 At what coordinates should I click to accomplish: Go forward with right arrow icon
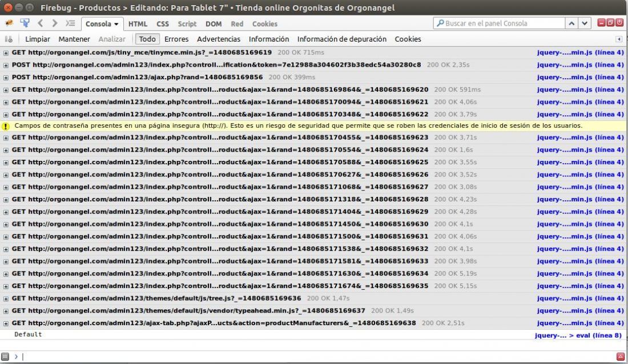pos(54,23)
